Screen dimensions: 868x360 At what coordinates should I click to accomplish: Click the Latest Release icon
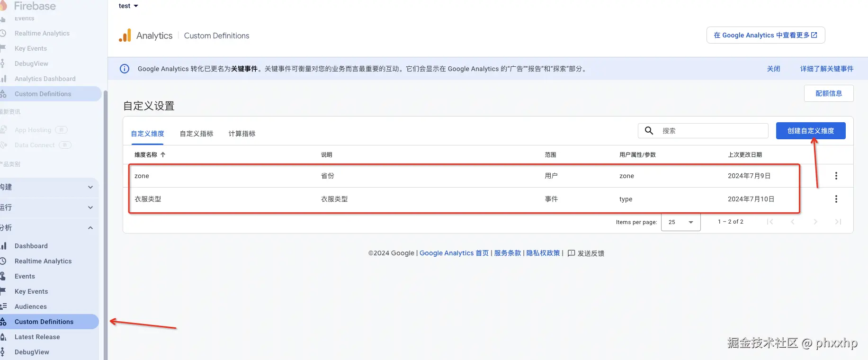(3, 337)
